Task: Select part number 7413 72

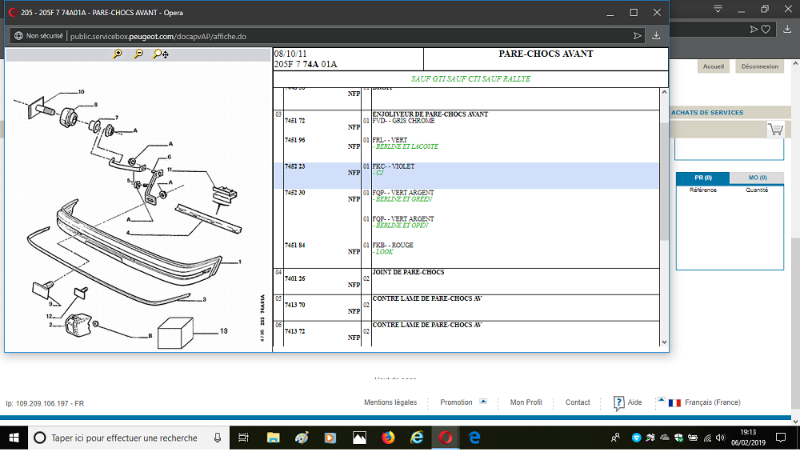Action: (x=295, y=332)
